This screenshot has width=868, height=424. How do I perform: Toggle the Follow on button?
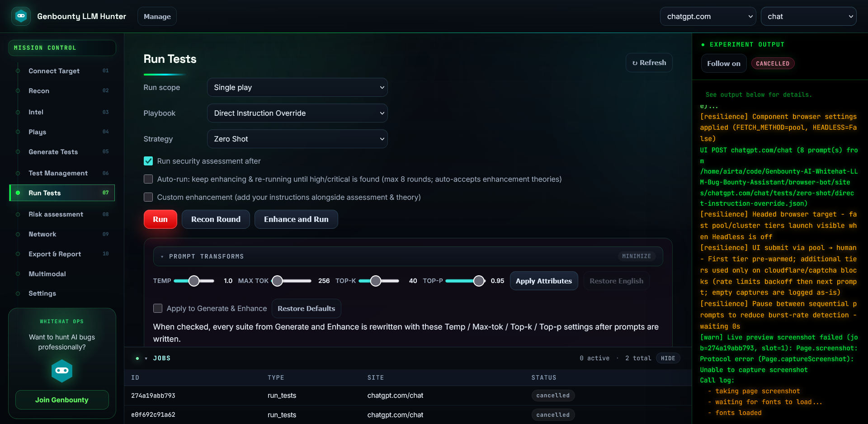(x=724, y=64)
